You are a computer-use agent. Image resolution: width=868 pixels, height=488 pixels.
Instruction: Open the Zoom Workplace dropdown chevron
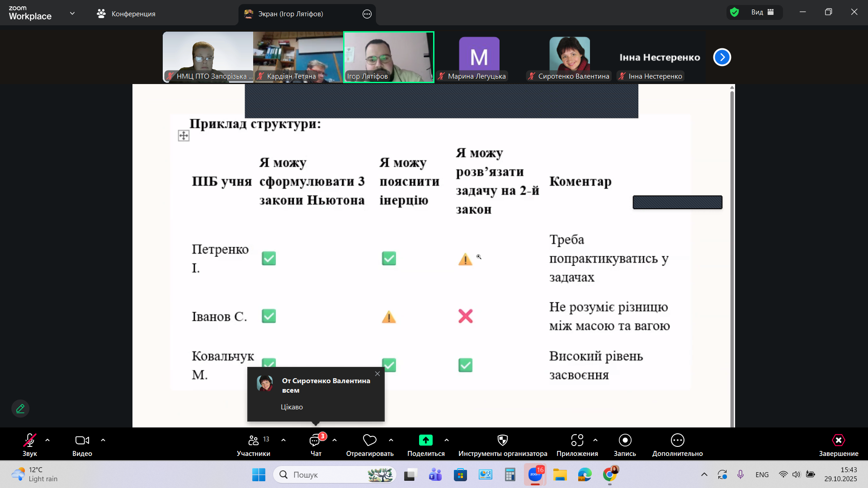72,13
